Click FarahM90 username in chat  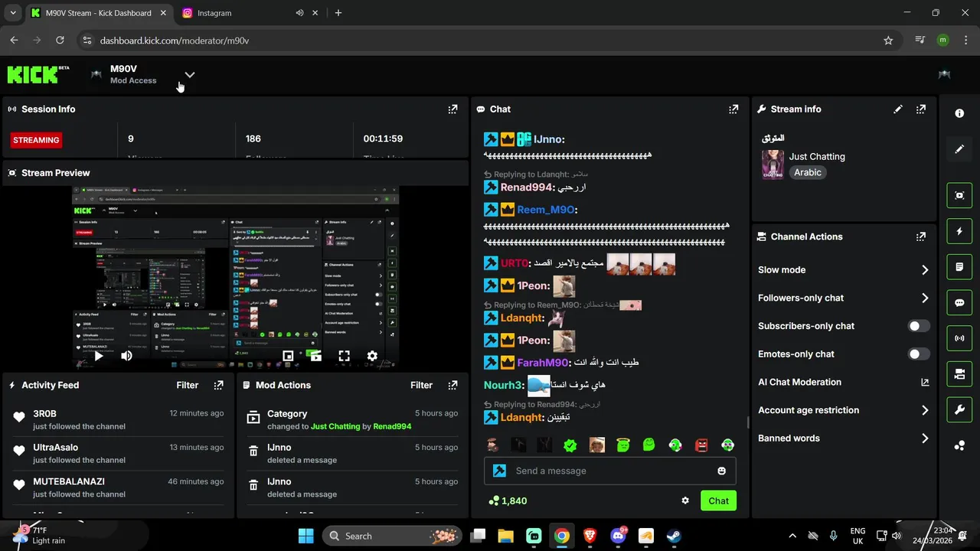point(543,363)
